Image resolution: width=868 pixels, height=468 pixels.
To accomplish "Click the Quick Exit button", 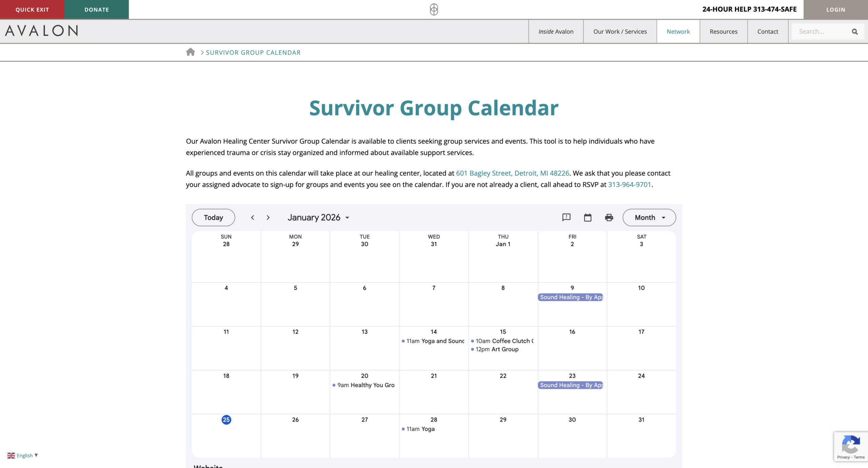I will point(32,9).
